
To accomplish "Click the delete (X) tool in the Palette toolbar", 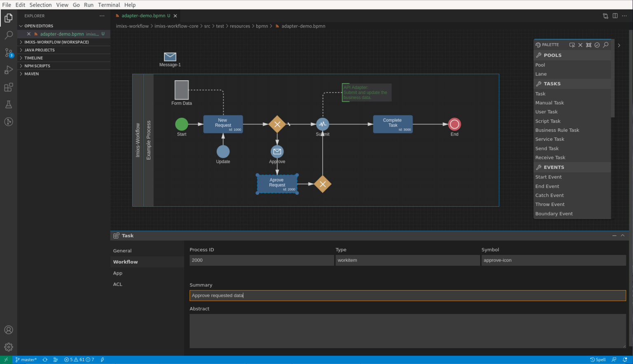I will point(580,45).
